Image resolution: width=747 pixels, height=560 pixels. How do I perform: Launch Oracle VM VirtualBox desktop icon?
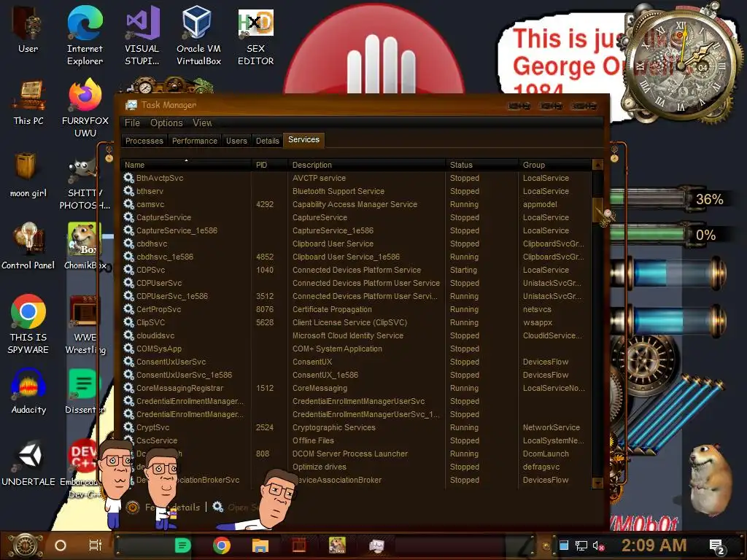(x=198, y=36)
